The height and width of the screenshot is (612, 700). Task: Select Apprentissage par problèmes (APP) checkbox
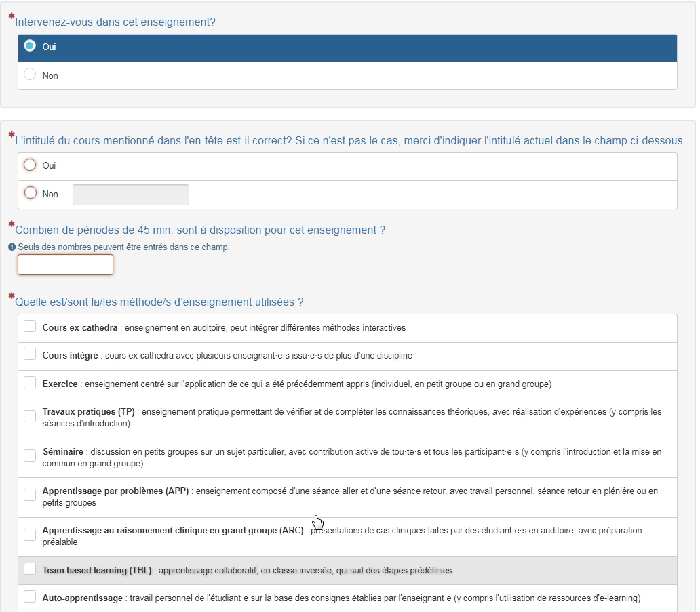(30, 495)
